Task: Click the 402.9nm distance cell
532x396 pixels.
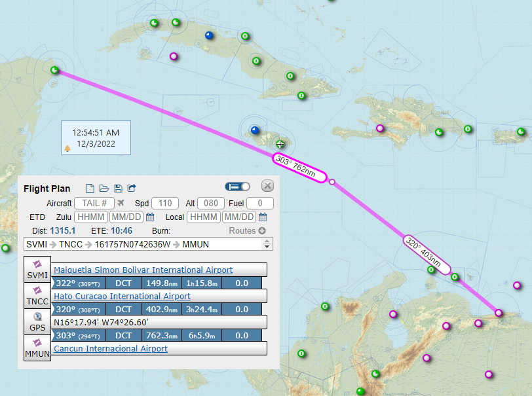Action: coord(162,309)
